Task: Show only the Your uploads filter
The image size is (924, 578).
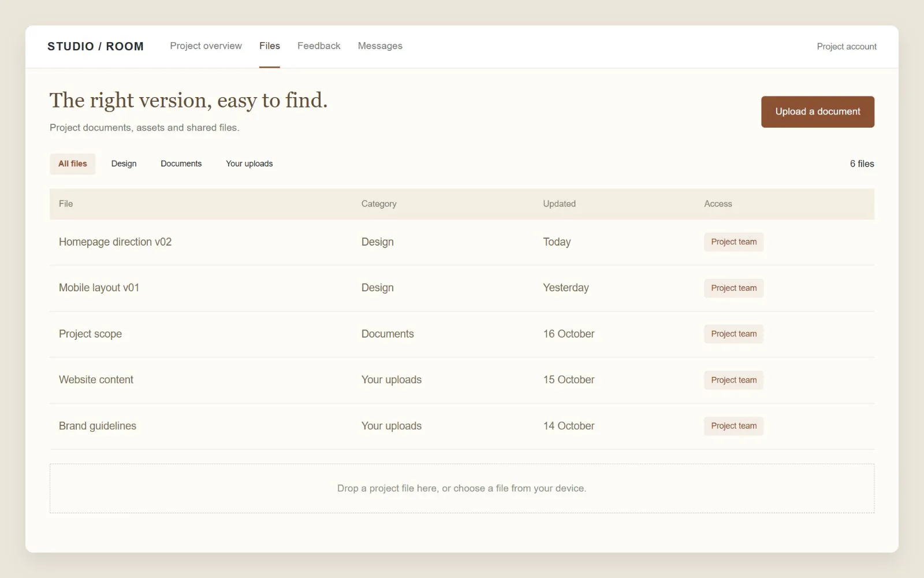Action: (249, 164)
